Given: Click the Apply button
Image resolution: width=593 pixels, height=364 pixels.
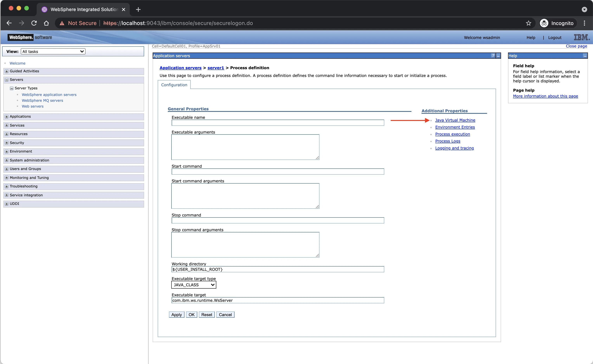Looking at the screenshot, I should pyautogui.click(x=177, y=315).
